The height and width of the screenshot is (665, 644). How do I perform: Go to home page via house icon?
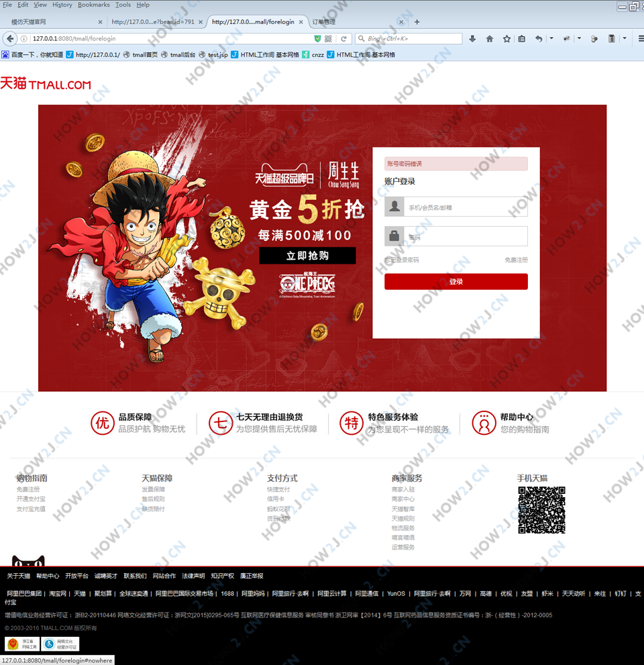coord(489,39)
